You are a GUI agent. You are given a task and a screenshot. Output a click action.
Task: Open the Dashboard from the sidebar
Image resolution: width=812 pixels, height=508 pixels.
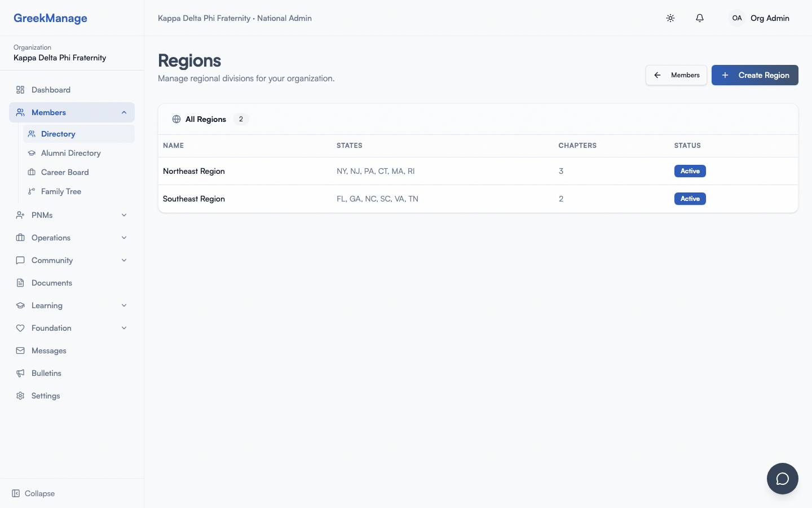coord(51,90)
